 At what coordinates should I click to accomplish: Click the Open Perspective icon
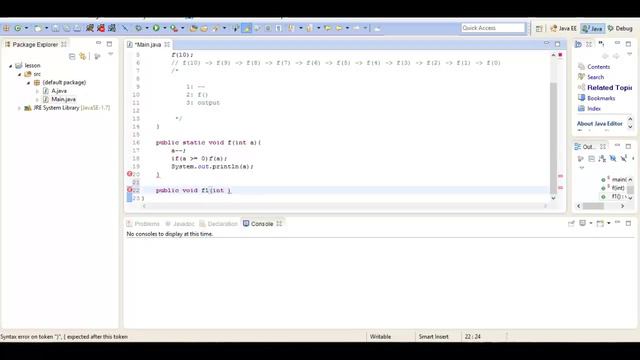[x=539, y=28]
